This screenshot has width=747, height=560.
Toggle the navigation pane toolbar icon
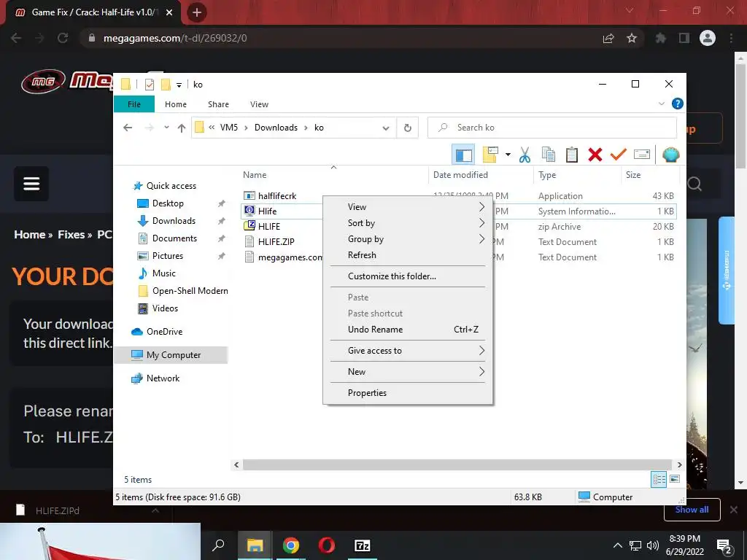463,155
